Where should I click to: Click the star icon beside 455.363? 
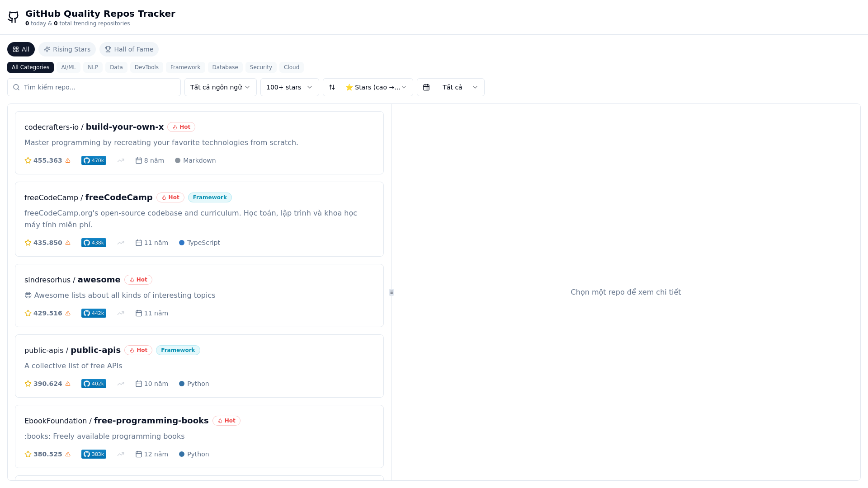(28, 160)
